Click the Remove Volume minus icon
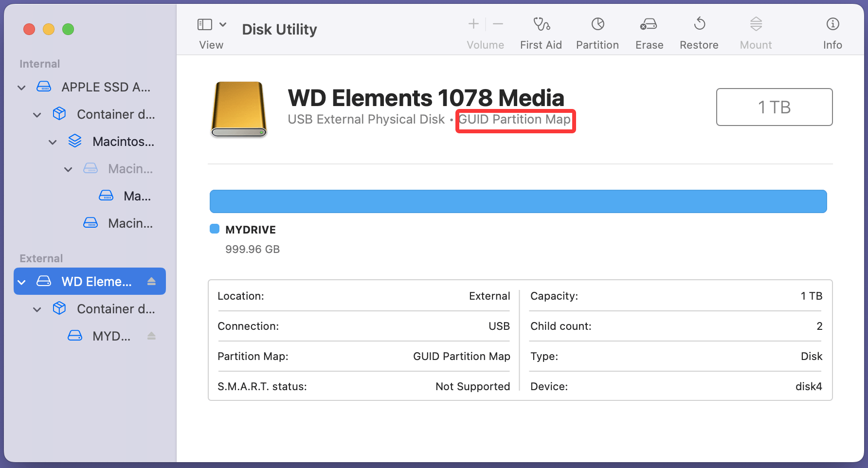Viewport: 868px width, 468px height. (497, 23)
